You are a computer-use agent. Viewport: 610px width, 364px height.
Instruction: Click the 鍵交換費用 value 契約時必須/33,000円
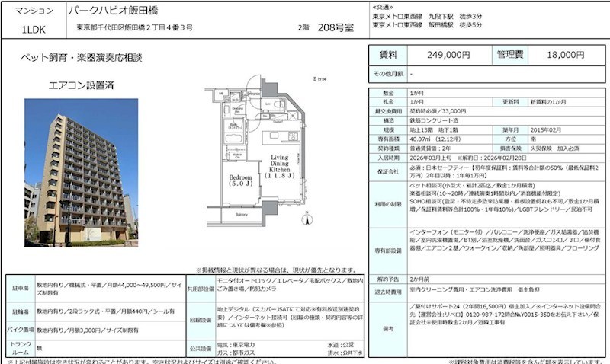[438, 111]
